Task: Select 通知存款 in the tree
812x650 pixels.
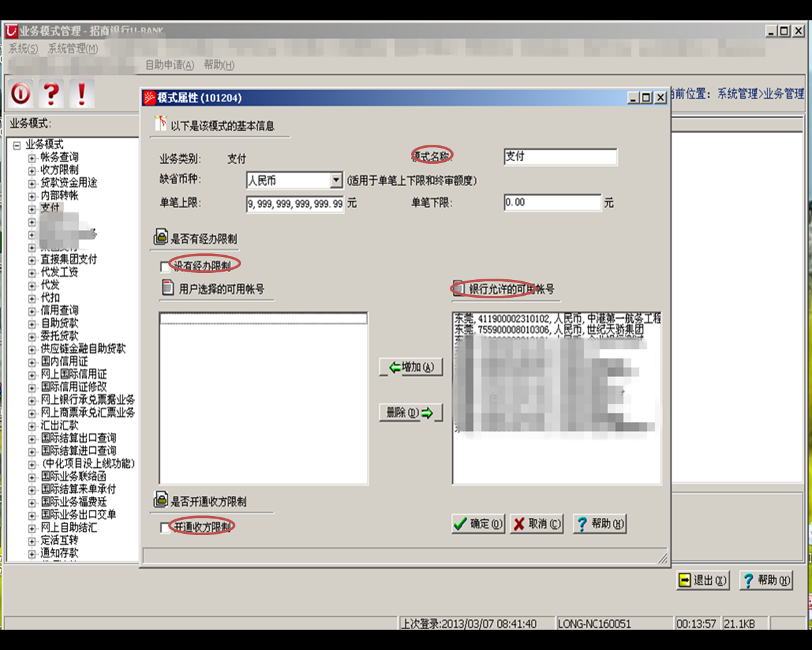Action: pos(60,553)
